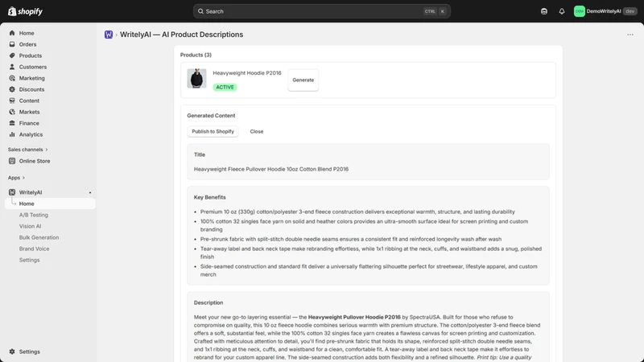The image size is (644, 362).
Task: Open Bulk Generation page
Action: point(39,237)
